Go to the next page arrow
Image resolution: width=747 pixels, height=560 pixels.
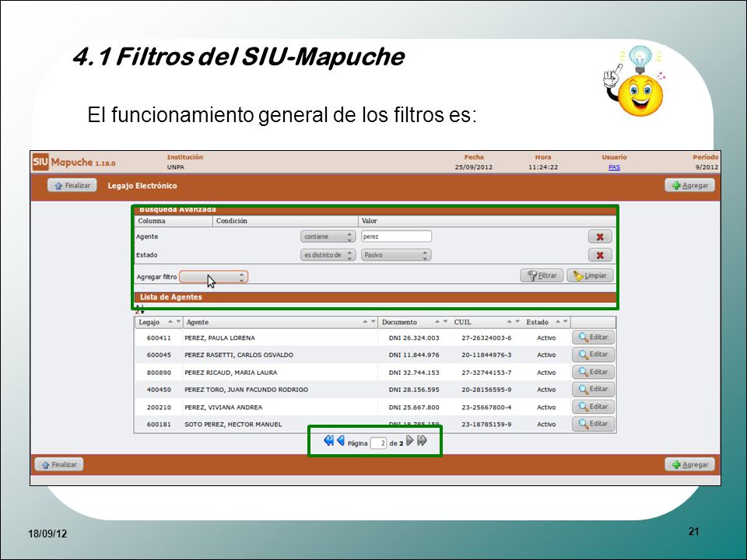[x=410, y=440]
